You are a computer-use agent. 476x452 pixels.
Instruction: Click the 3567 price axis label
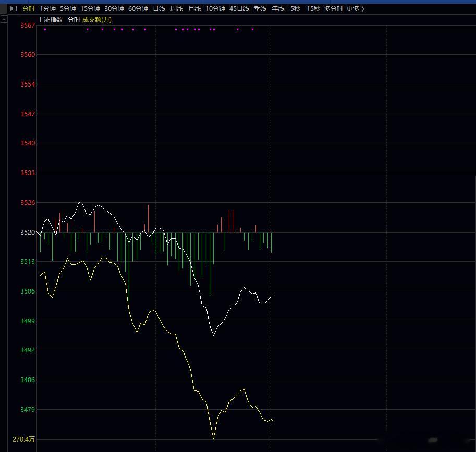(28, 26)
